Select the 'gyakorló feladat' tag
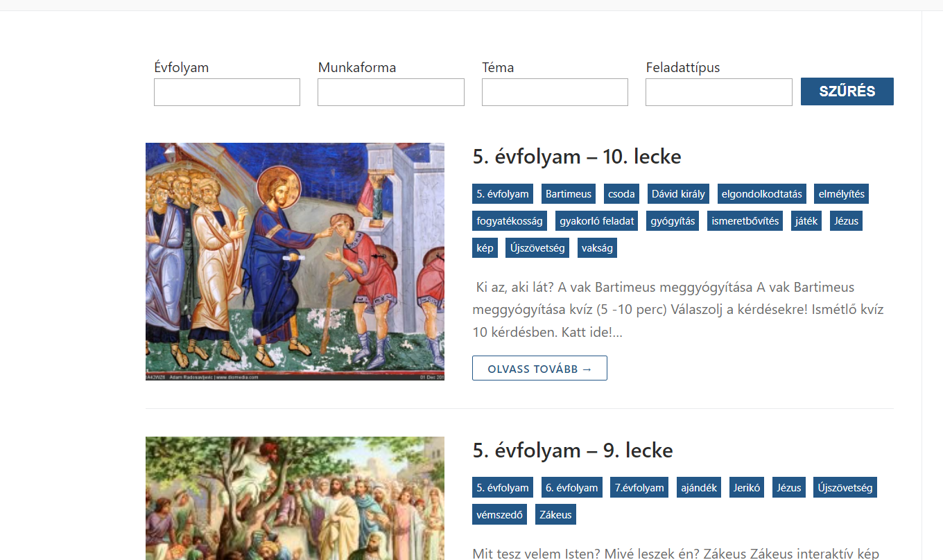Viewport: 943px width, 560px height. click(597, 221)
